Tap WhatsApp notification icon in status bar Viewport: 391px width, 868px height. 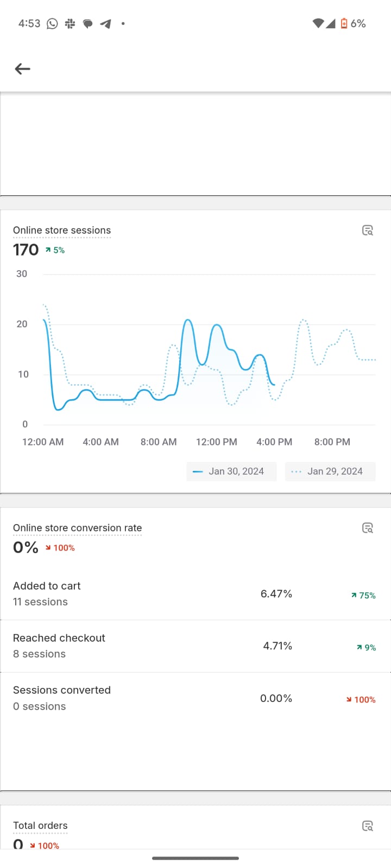[x=52, y=23]
